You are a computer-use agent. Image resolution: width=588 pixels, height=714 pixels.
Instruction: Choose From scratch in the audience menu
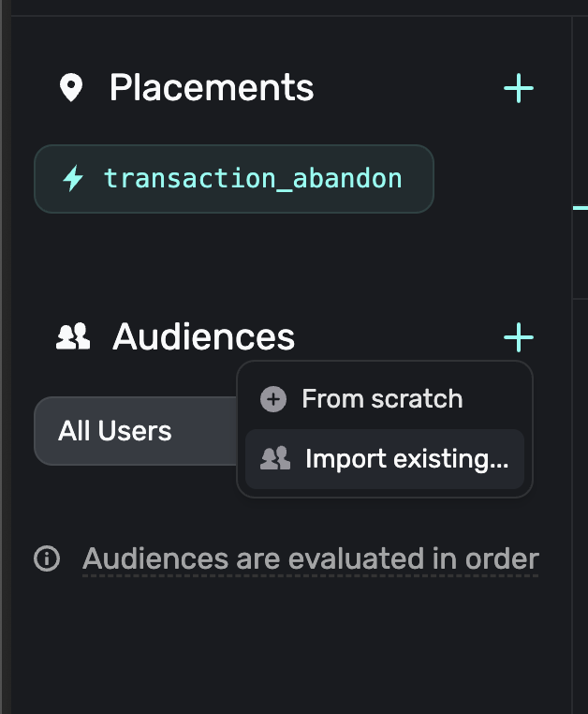[381, 399]
